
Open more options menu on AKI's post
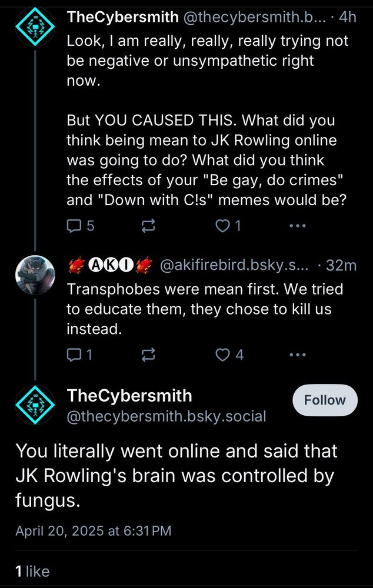click(298, 355)
